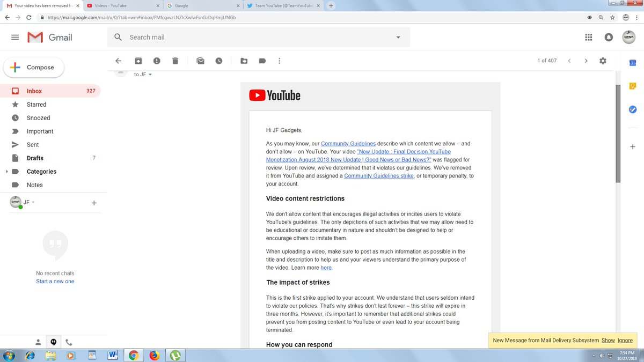Archive this email

[138, 61]
